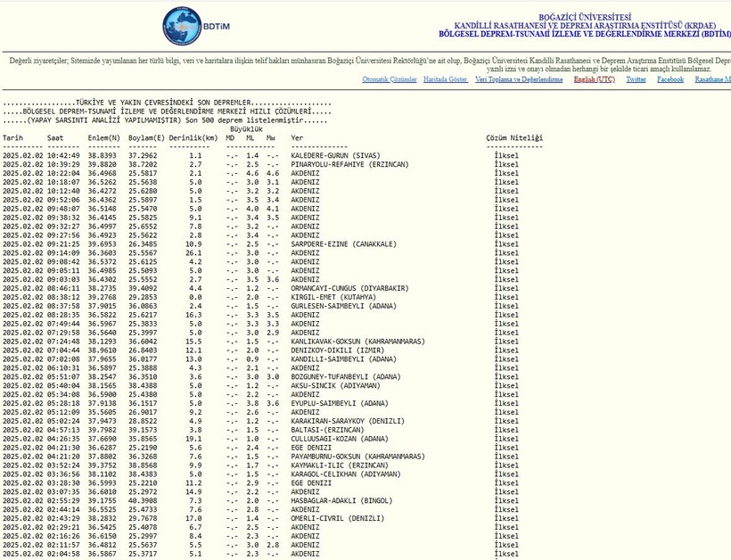The image size is (731, 560).
Task: Open the Facebook link
Action: point(670,79)
